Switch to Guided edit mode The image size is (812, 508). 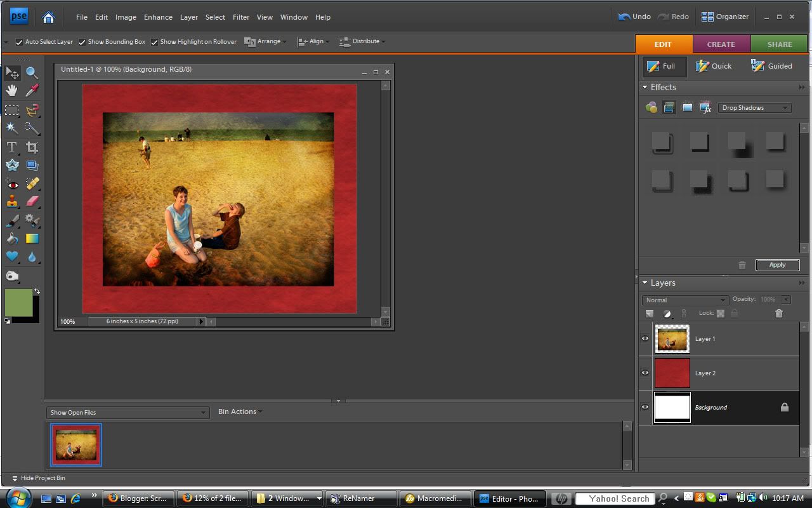[x=771, y=66]
